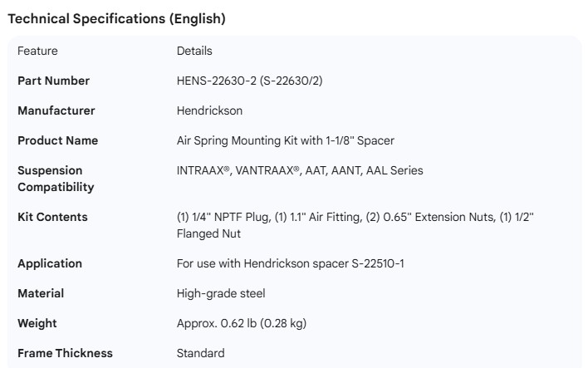Click the Technical Specifications (English) heading
The height and width of the screenshot is (368, 588).
click(116, 18)
